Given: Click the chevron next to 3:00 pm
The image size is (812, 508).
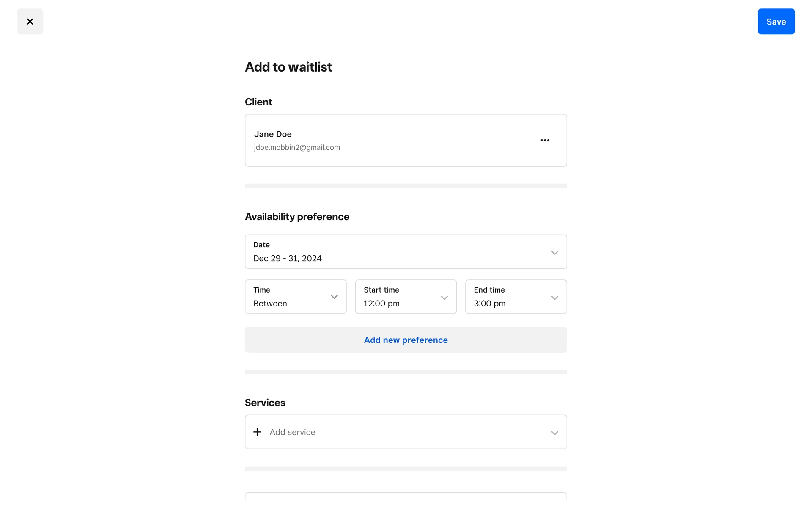Looking at the screenshot, I should (x=554, y=298).
